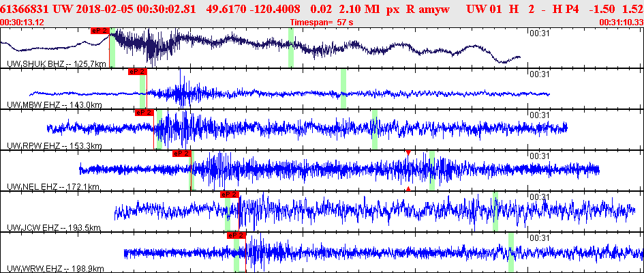Select the eP 2 pick flag on MBW trace
Screen dimensions: 644x273
(x=137, y=72)
